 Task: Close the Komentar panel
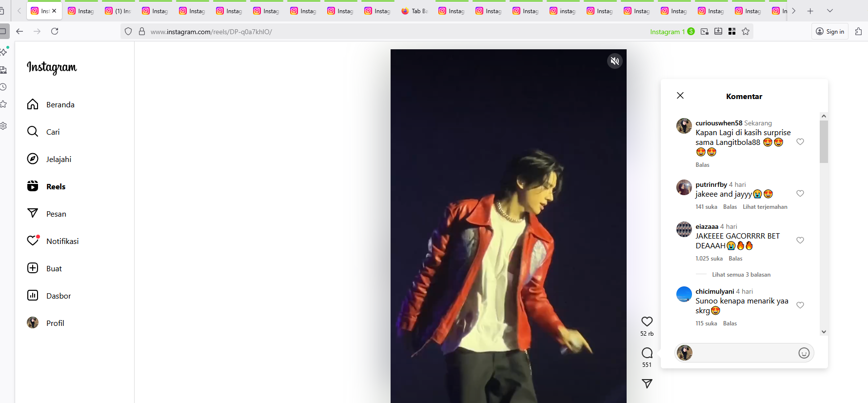680,96
